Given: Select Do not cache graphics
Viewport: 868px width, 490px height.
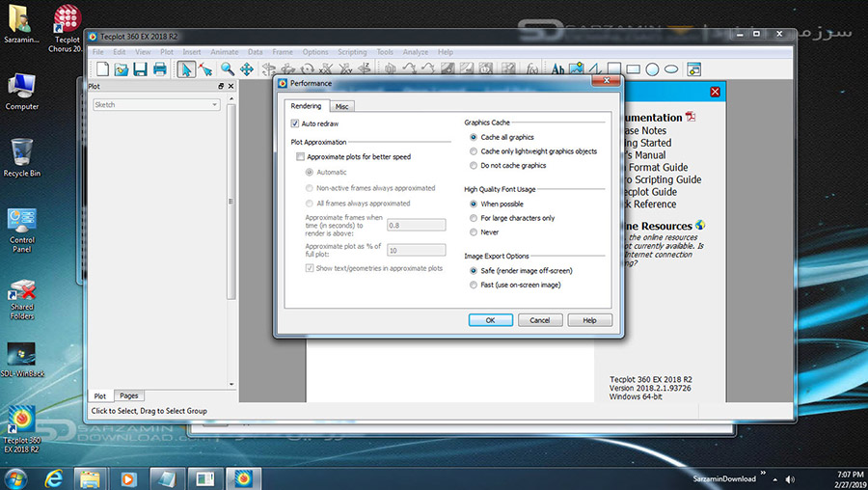Looking at the screenshot, I should point(474,166).
